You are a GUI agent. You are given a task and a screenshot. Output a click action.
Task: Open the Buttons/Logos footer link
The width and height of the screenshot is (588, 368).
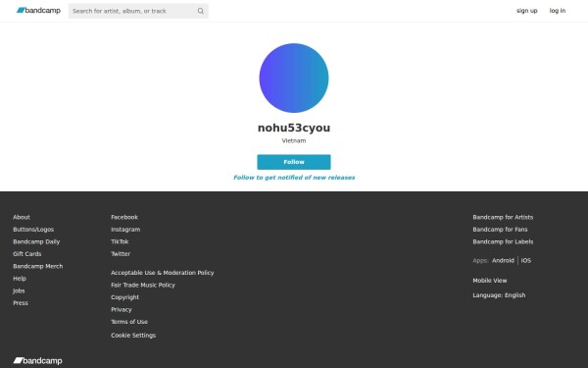33,230
